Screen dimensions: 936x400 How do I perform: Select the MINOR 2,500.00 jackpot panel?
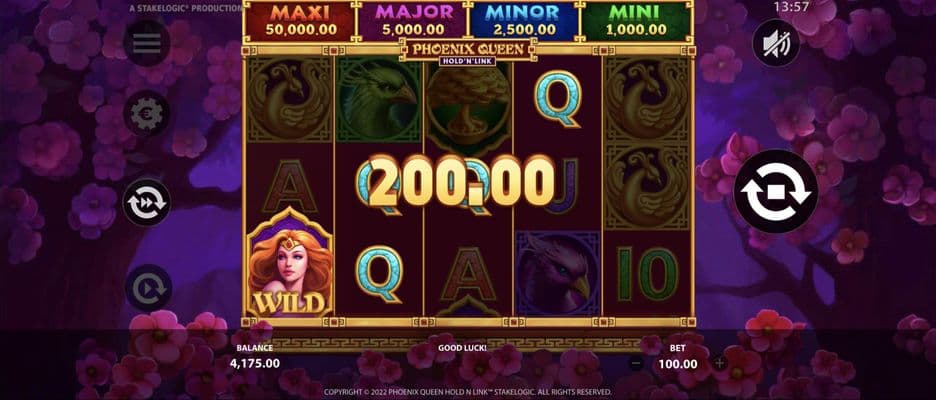524,21
